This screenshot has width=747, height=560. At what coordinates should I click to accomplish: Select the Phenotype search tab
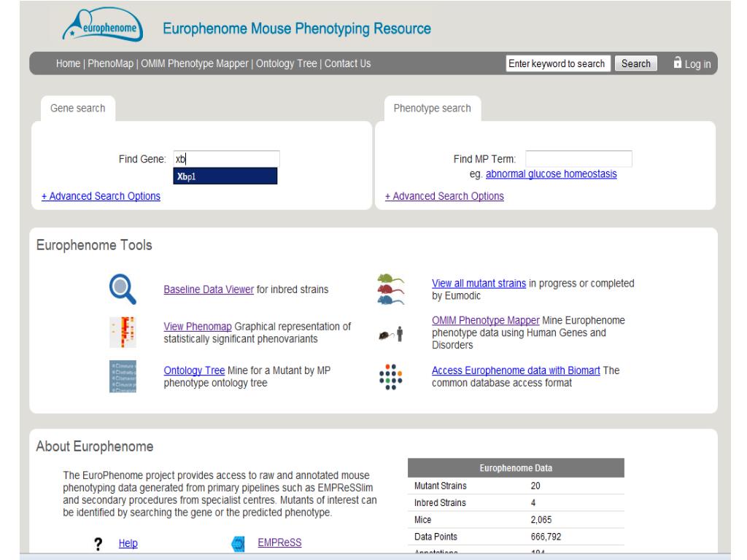tap(432, 108)
